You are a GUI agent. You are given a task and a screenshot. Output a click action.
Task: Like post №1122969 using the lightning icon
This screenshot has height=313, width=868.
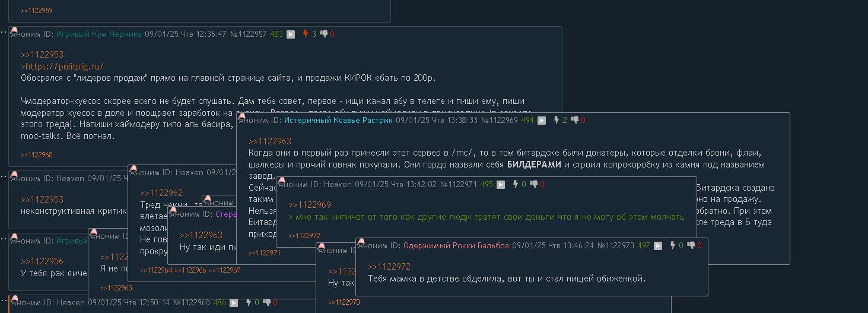[556, 120]
